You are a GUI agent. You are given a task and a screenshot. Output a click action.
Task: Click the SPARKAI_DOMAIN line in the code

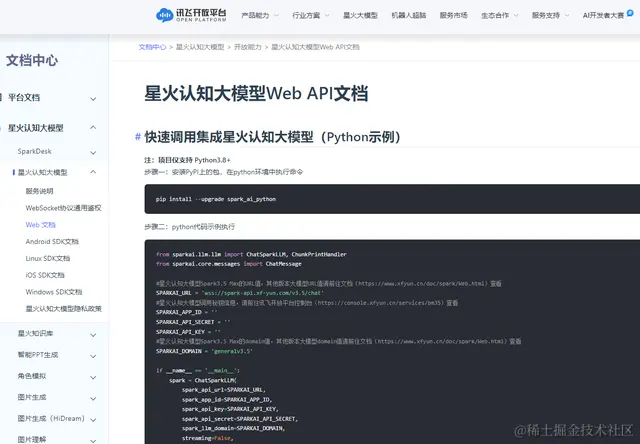(204, 351)
